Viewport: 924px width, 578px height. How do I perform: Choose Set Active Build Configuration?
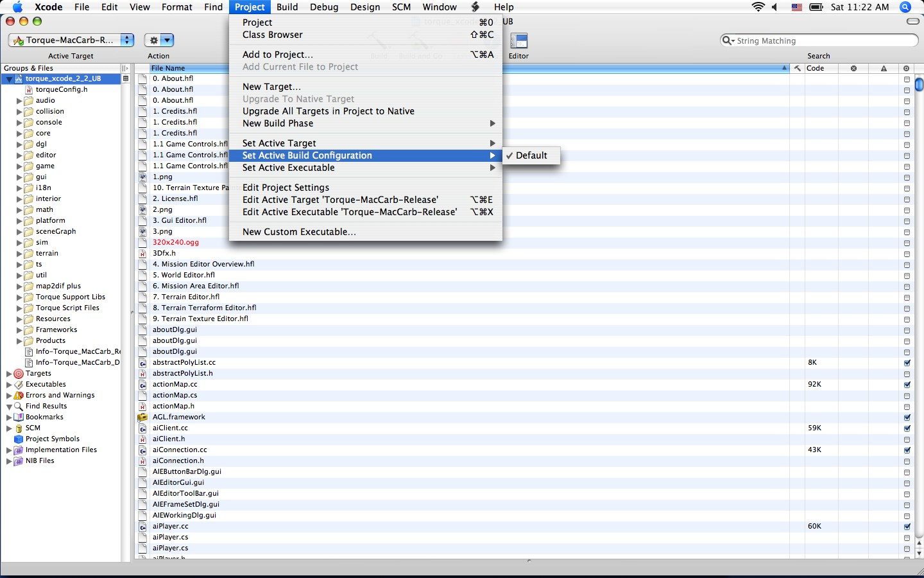tap(366, 155)
